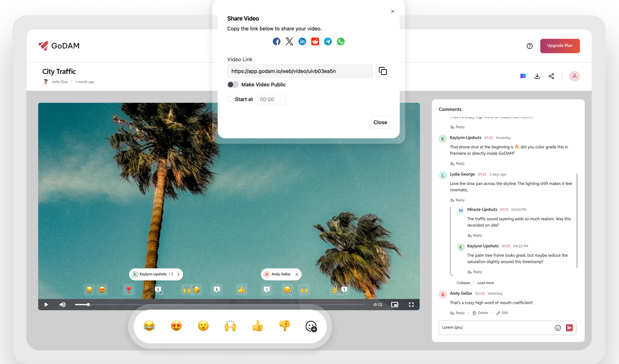Check the Start at checkbox
The width and height of the screenshot is (619, 364).
pyautogui.click(x=230, y=99)
